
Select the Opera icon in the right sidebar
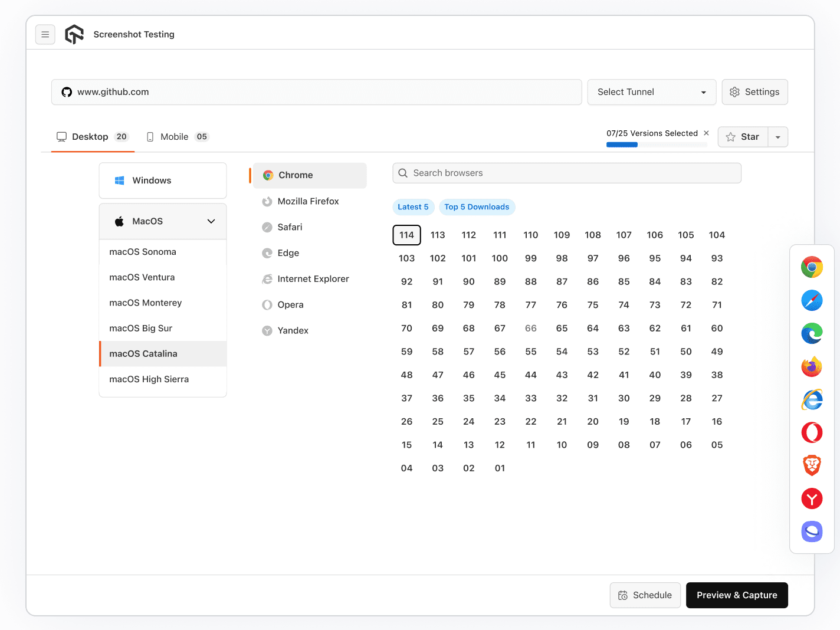tap(812, 432)
